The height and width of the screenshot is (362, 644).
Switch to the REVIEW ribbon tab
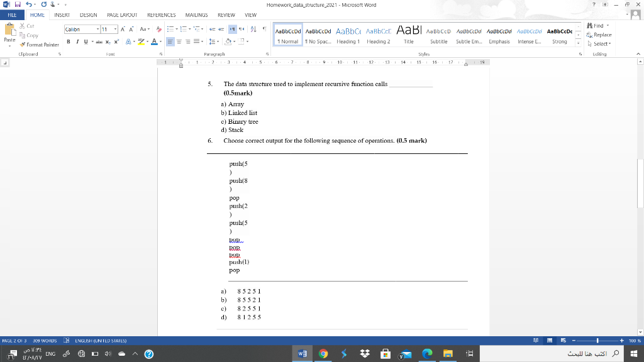point(227,16)
